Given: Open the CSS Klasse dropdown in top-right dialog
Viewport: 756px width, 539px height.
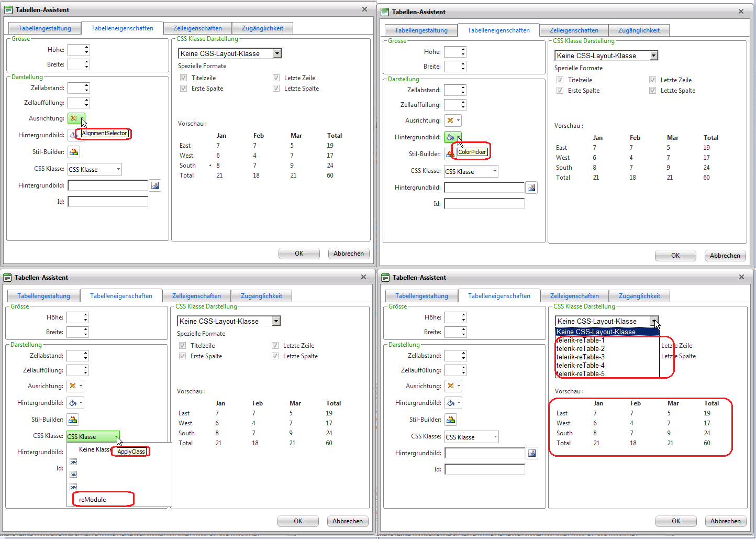Looking at the screenshot, I should tap(471, 171).
